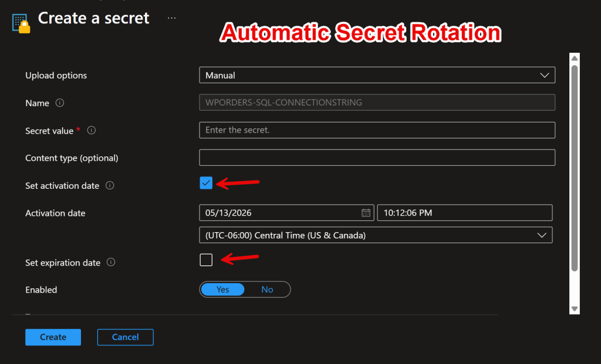Click the scrollbar up arrow

pos(574,58)
